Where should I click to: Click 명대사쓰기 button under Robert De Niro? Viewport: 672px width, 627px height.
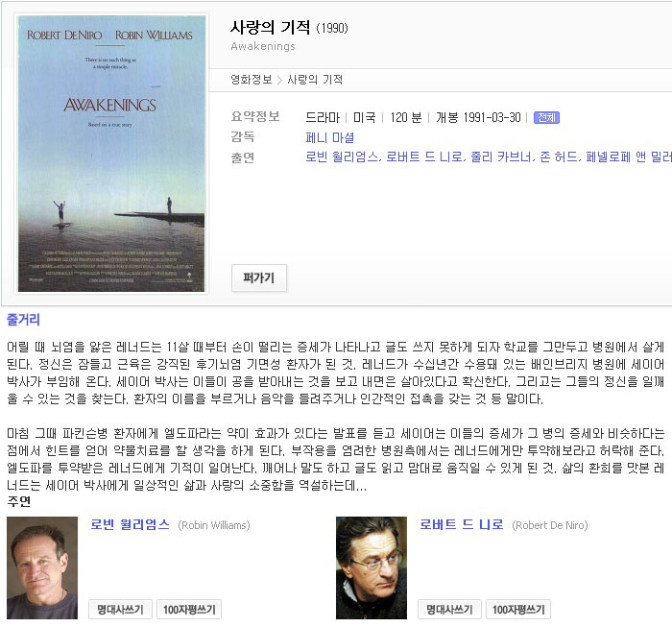click(x=449, y=610)
